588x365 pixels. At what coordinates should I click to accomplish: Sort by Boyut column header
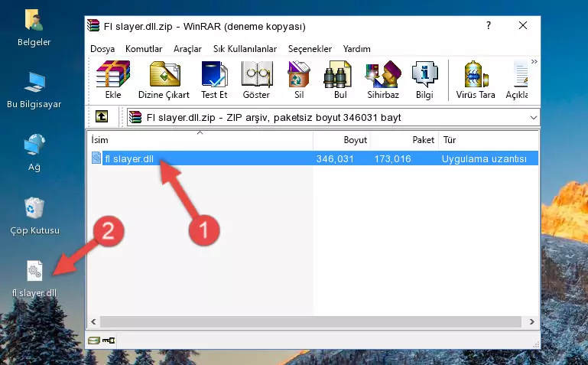click(x=342, y=140)
